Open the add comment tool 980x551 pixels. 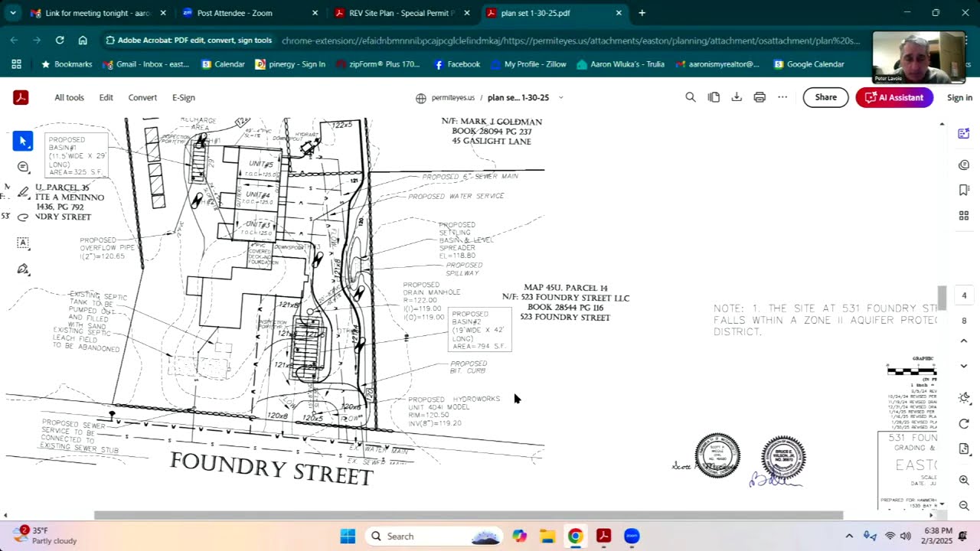coord(23,167)
